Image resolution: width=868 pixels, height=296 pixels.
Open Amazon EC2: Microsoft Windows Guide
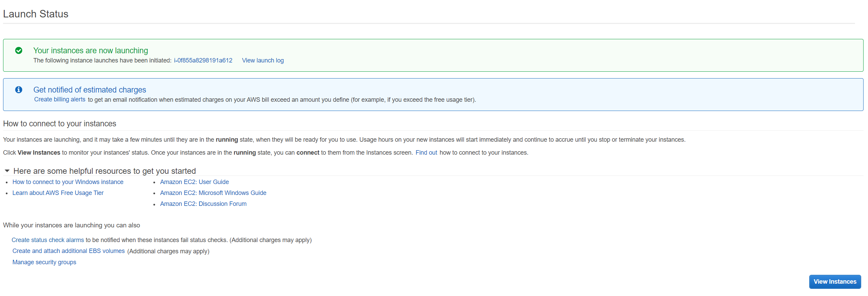tap(213, 193)
